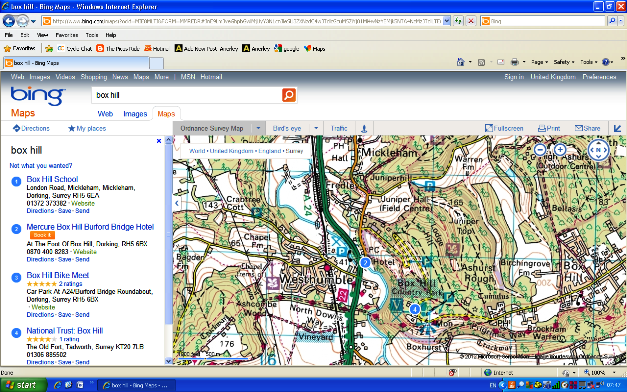Open the Box Hill School result link
This screenshot has height=392, width=627.
click(52, 179)
